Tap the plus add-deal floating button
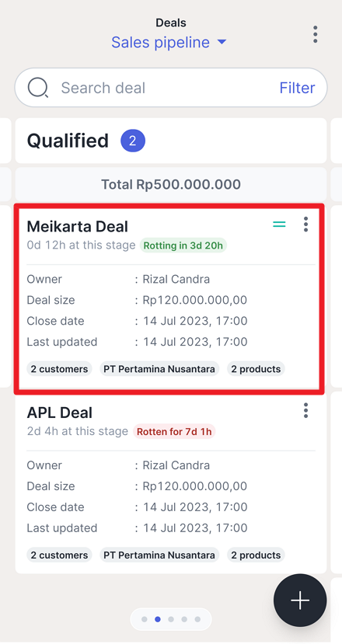The height and width of the screenshot is (644, 342). (300, 600)
